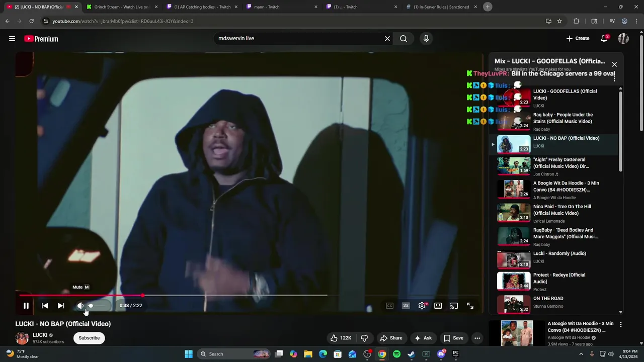
Task: Toggle closed captions in the player
Action: point(389,306)
